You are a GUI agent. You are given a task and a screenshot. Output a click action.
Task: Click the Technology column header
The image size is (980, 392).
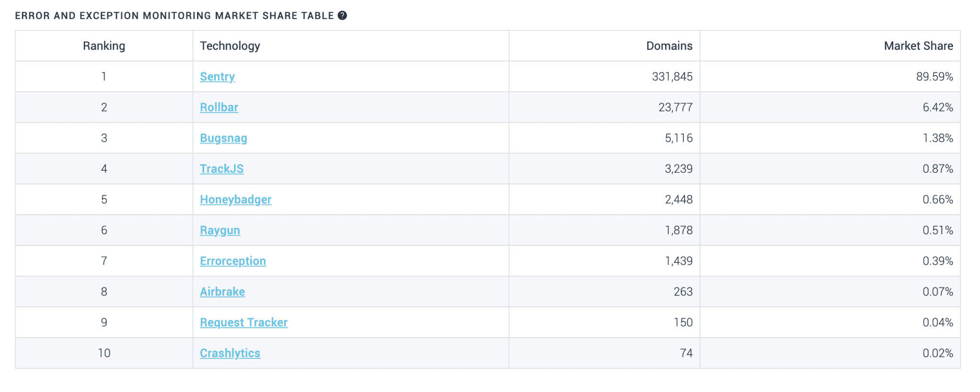click(230, 46)
